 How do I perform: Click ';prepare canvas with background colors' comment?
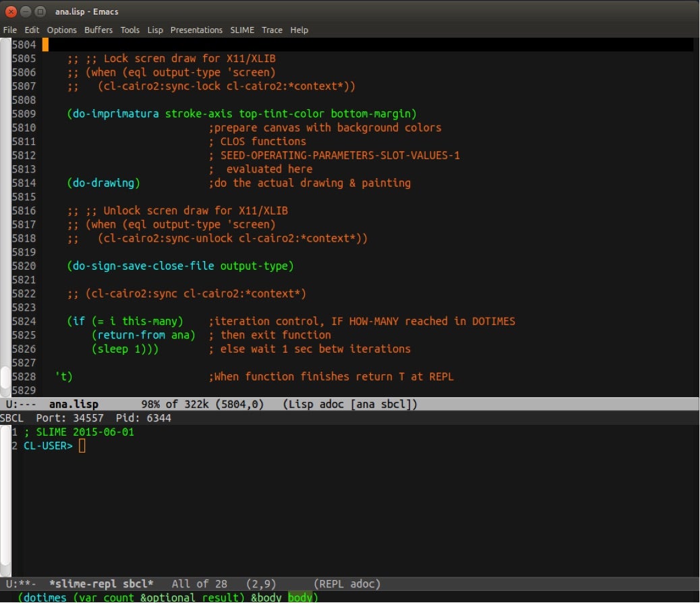pyautogui.click(x=325, y=127)
